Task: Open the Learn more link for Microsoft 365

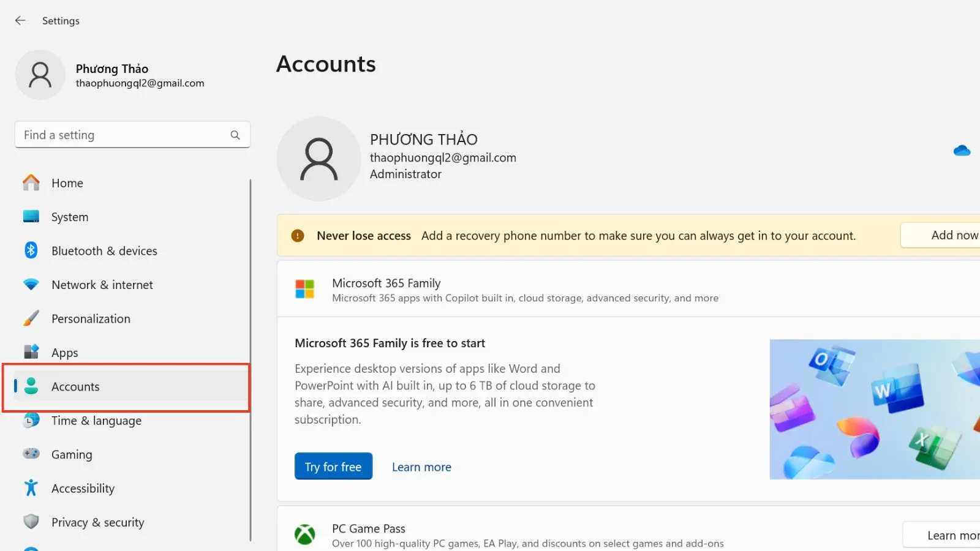Action: point(421,467)
